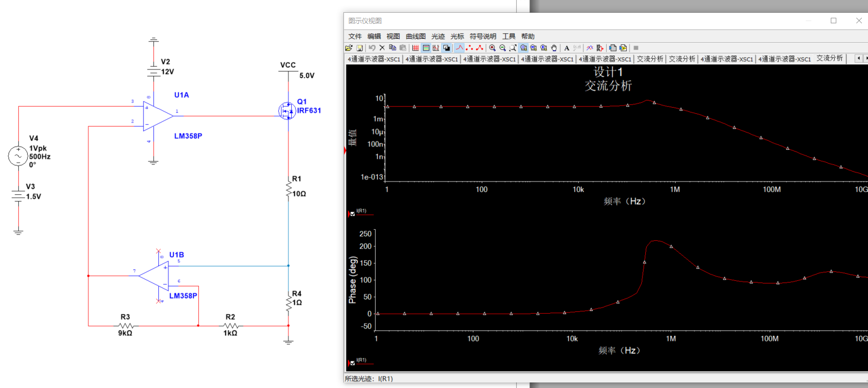Click the 图示仪视图 window title
This screenshot has width=868, height=388.
[365, 21]
